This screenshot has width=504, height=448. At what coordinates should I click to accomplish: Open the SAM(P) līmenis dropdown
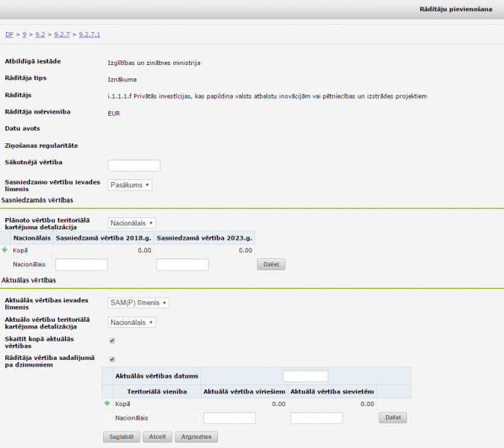pyautogui.click(x=139, y=302)
